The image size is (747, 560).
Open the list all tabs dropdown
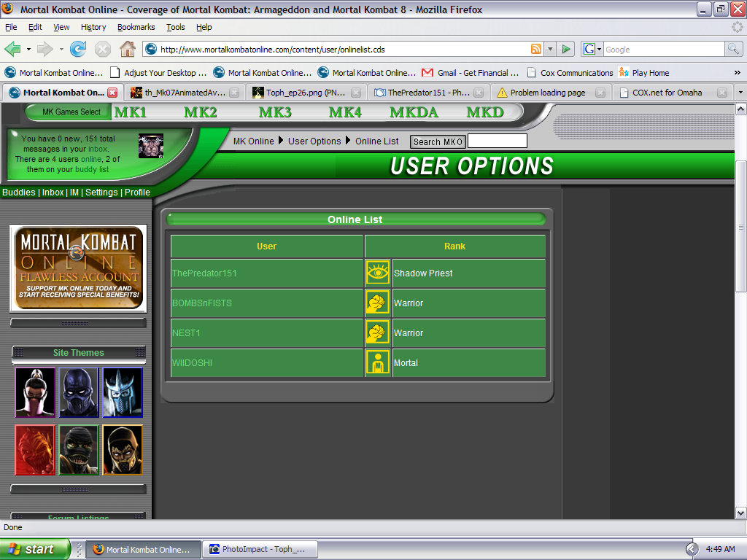[x=740, y=93]
